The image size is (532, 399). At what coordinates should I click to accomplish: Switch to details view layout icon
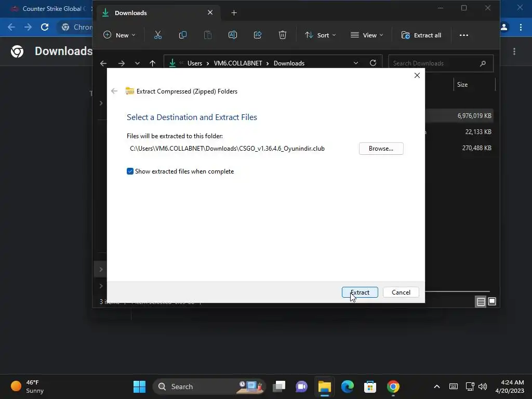tap(481, 301)
